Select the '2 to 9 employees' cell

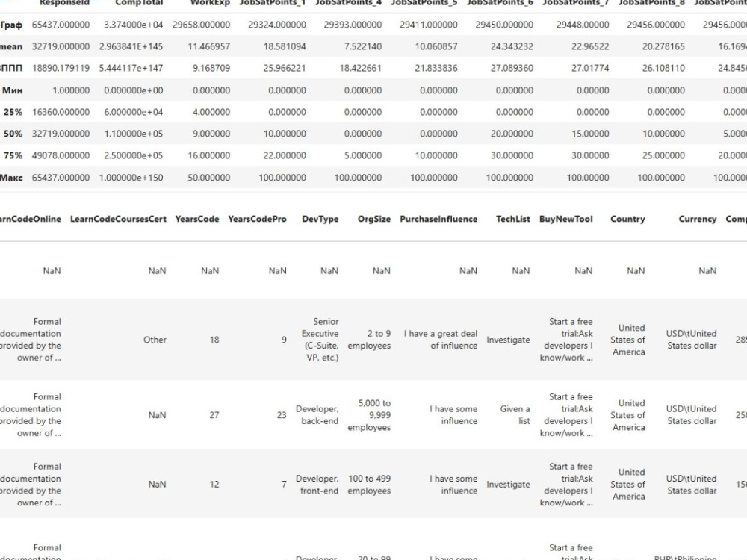tap(369, 340)
